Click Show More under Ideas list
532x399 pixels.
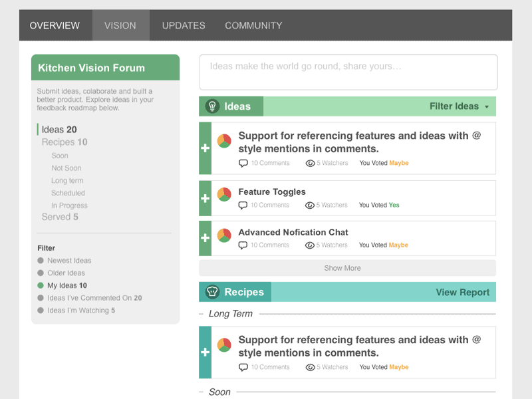click(x=347, y=268)
